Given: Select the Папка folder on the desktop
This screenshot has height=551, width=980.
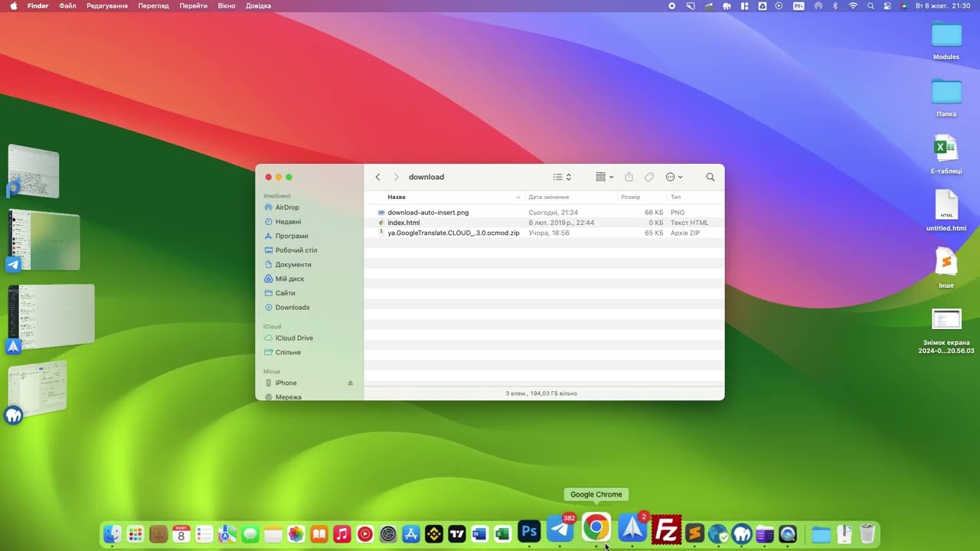Looking at the screenshot, I should pyautogui.click(x=946, y=98).
